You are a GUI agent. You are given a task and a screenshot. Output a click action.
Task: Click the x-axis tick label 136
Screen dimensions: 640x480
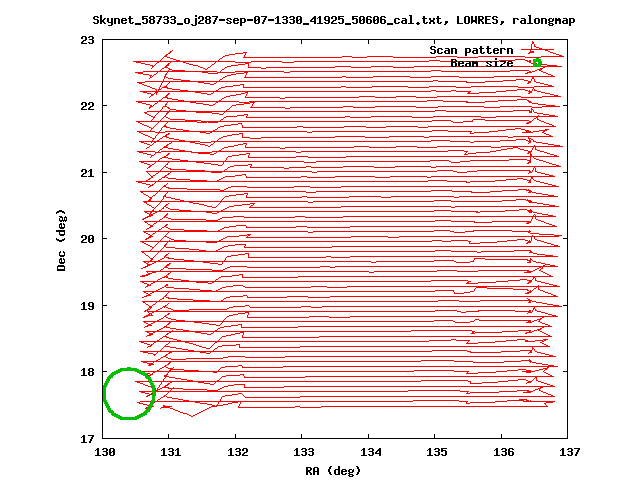[x=503, y=452]
